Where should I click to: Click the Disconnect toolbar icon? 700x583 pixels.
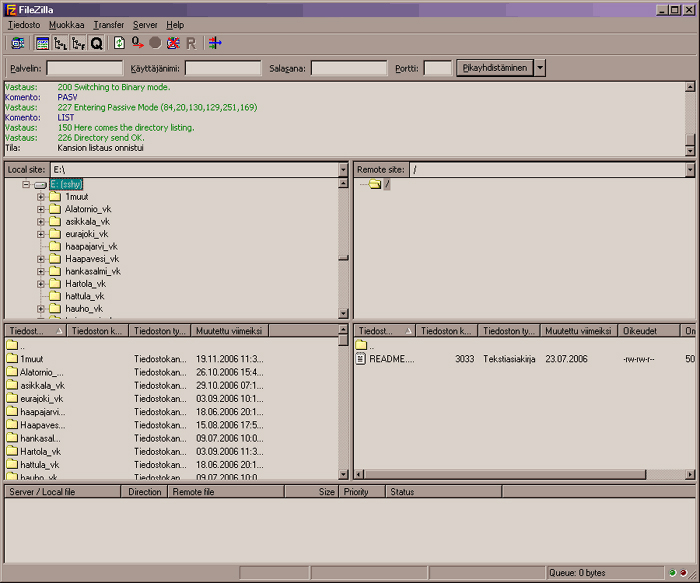[172, 43]
